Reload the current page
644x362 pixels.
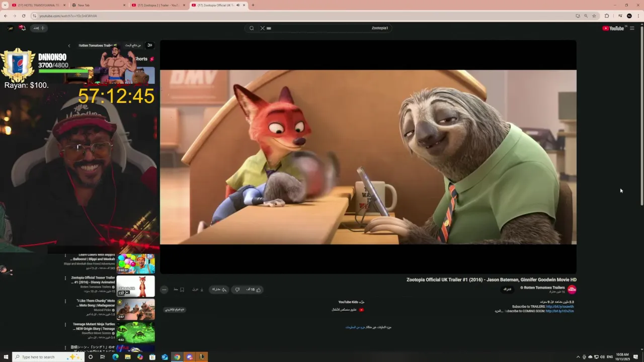tap(24, 16)
